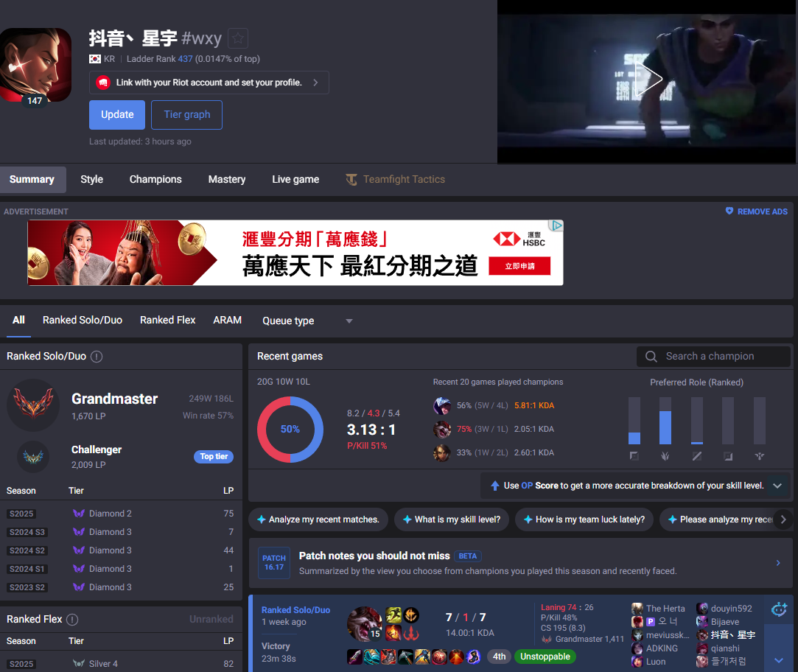Click the 50% win rate donut chart
798x672 pixels.
(x=290, y=429)
